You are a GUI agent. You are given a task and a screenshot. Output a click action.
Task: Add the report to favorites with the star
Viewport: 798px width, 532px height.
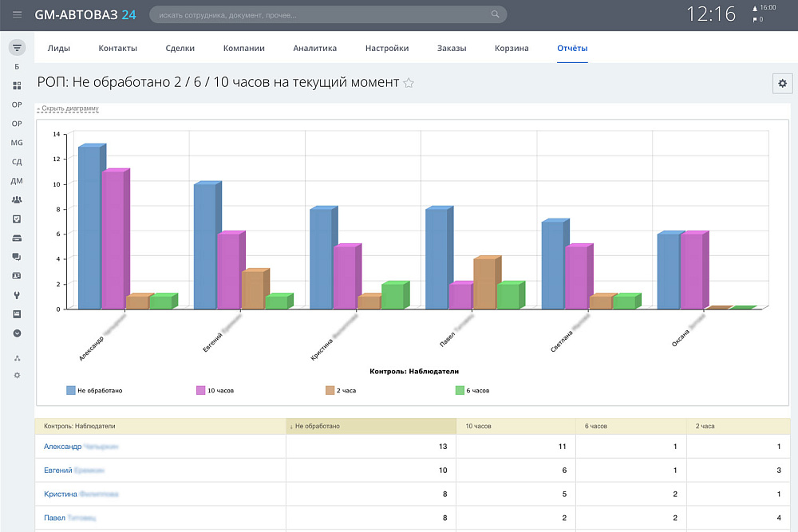pos(408,83)
